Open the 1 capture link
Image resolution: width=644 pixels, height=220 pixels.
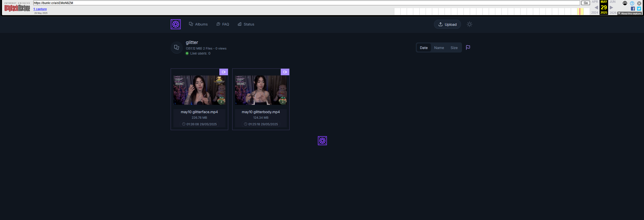[x=40, y=9]
